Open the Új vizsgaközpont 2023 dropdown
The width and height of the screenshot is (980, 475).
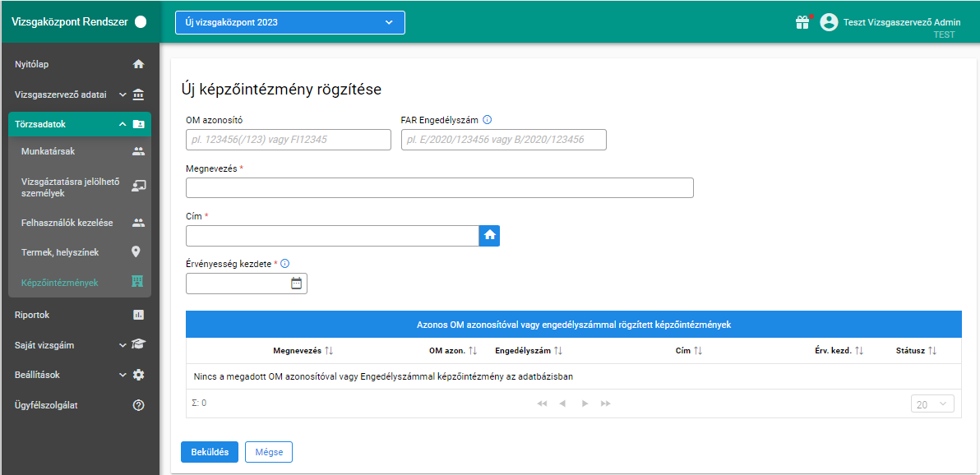290,22
